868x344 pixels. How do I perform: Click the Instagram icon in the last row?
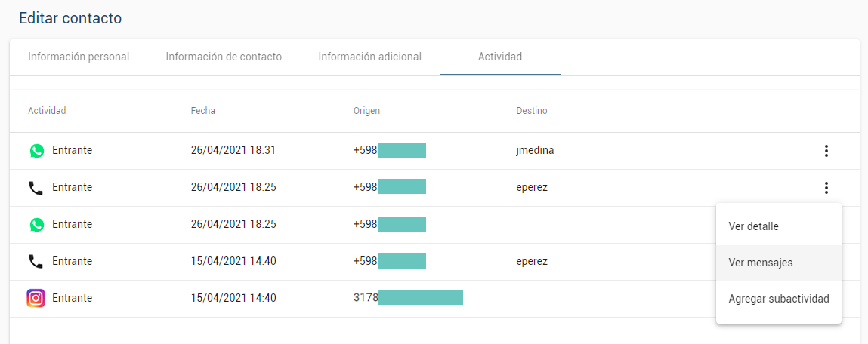(x=36, y=299)
